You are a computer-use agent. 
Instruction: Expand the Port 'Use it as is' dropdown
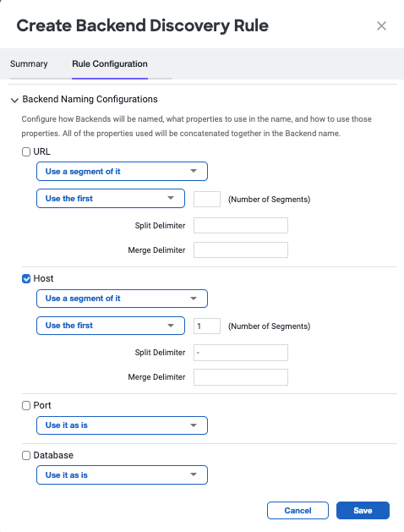(122, 425)
